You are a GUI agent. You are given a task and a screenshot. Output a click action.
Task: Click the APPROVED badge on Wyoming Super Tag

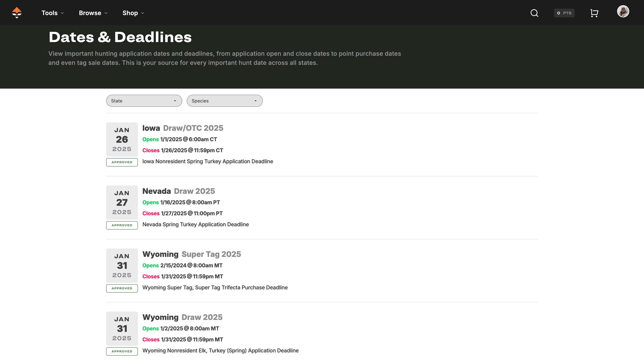click(x=122, y=288)
